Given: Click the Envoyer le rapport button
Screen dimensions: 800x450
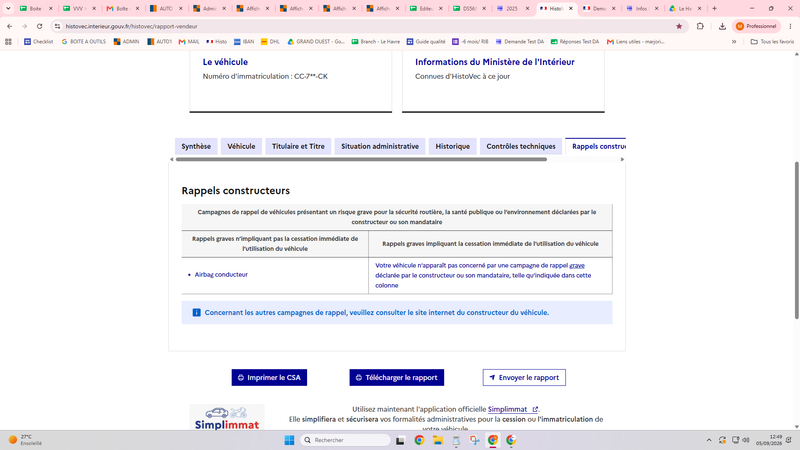Looking at the screenshot, I should [x=524, y=378].
